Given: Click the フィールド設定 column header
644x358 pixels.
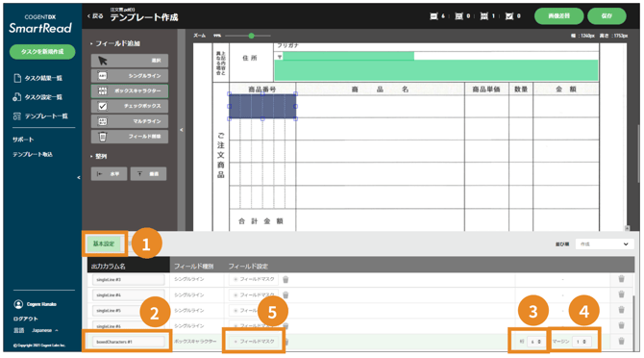Looking at the screenshot, I should click(248, 267).
